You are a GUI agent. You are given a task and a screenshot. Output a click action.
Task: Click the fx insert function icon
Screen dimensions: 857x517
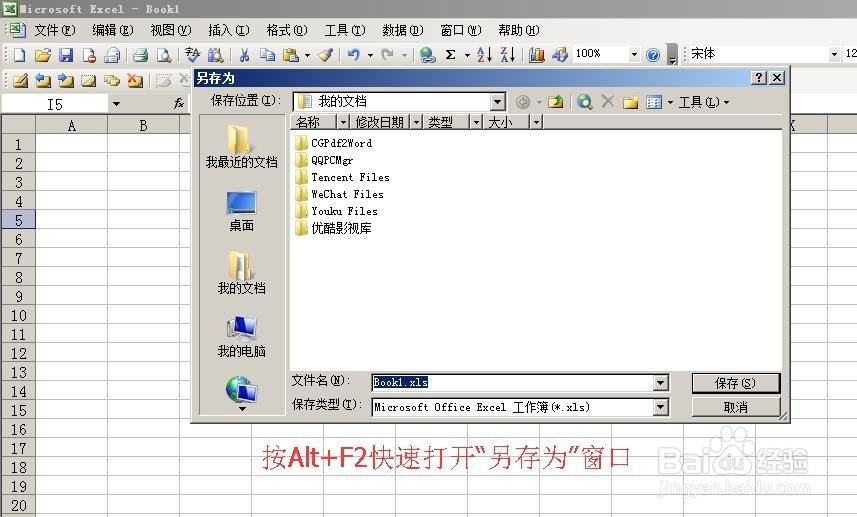[179, 103]
